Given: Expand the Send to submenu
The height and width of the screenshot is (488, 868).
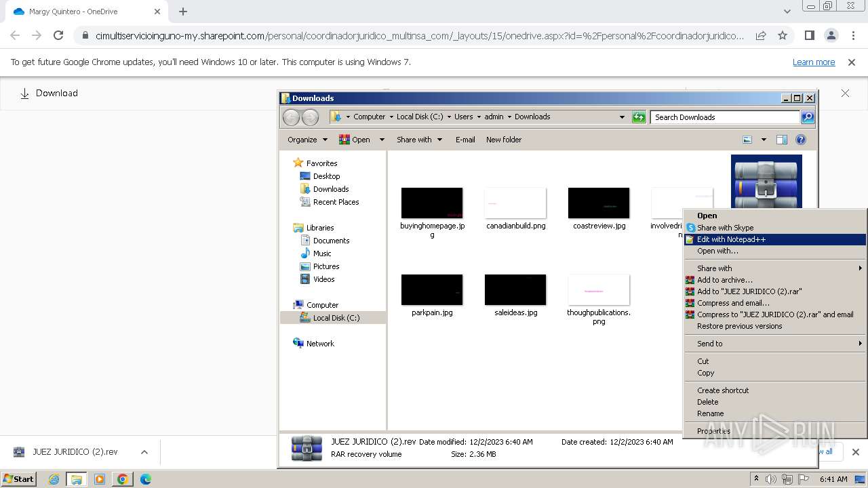Looking at the screenshot, I should tap(775, 344).
